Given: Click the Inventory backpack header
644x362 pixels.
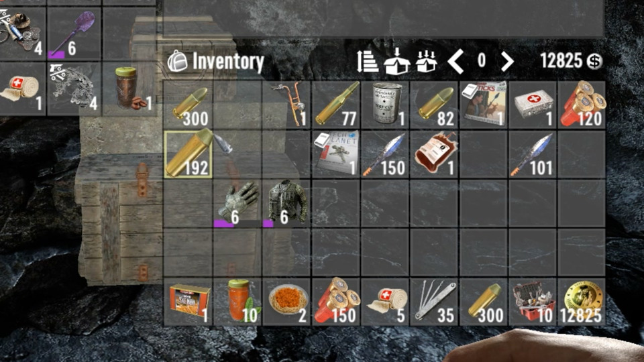Looking at the screenshot, I should tap(215, 62).
